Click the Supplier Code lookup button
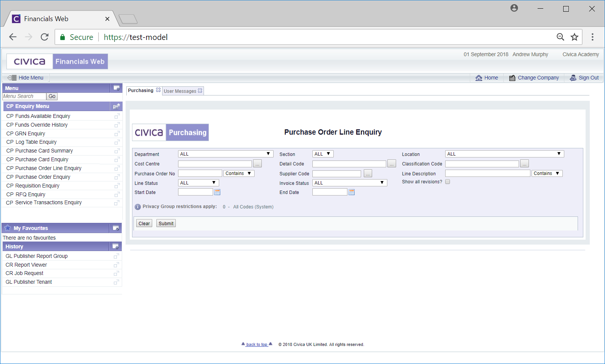This screenshot has height=364, width=605. pos(368,173)
